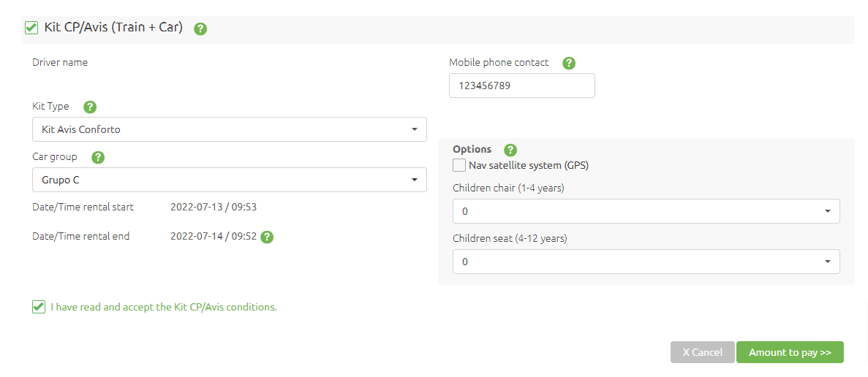Open help icon beside Kit CP/Avis title

click(x=200, y=28)
